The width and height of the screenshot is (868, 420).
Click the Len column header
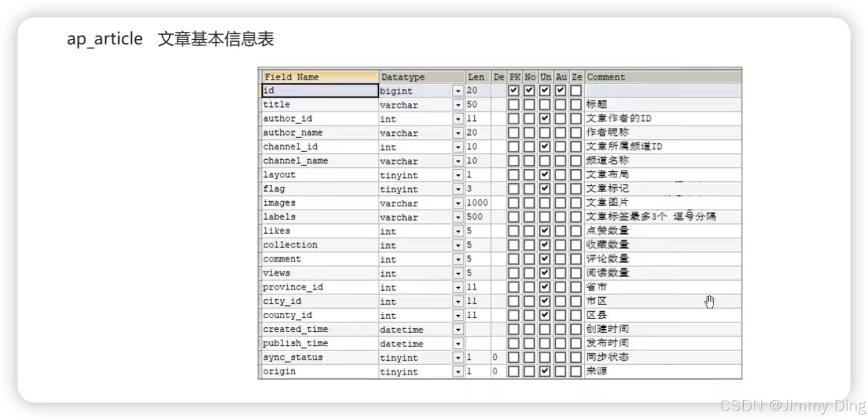[x=478, y=77]
